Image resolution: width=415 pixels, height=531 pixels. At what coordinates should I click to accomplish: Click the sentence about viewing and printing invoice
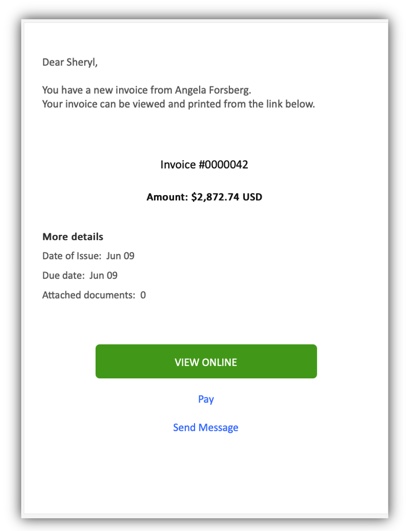point(179,104)
